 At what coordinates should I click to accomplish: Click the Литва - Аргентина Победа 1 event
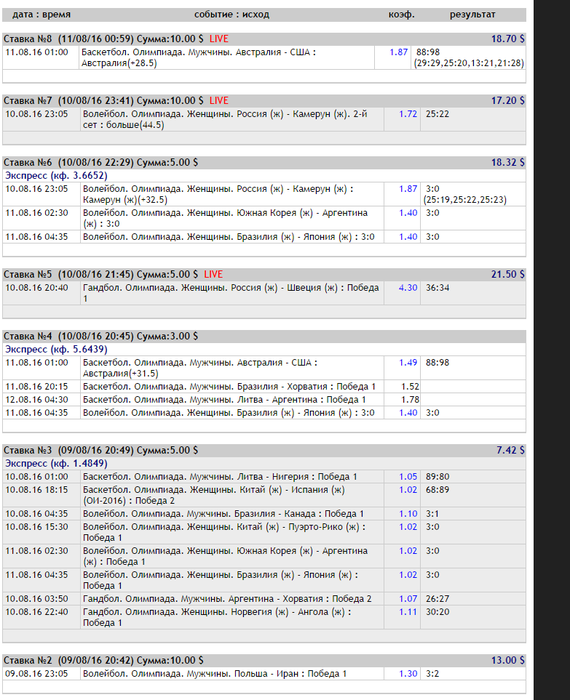(x=224, y=400)
